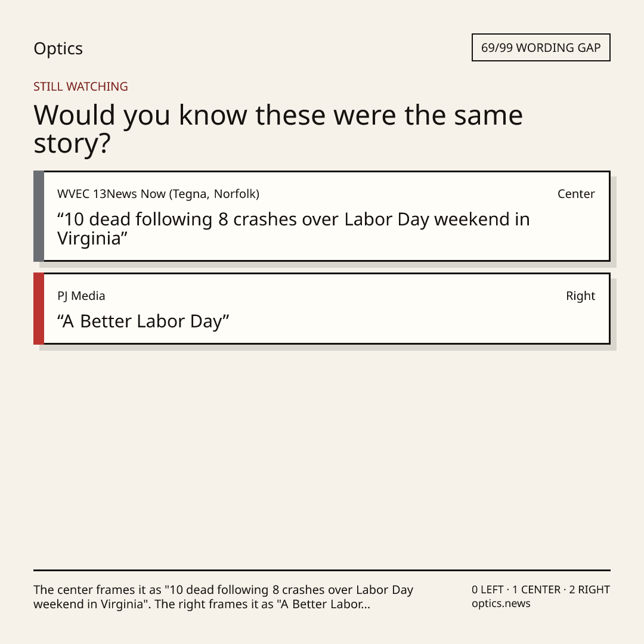Viewport: 644px width, 644px height.
Task: Click the truncated "A Better Labor..." footer text
Action: pyautogui.click(x=323, y=604)
